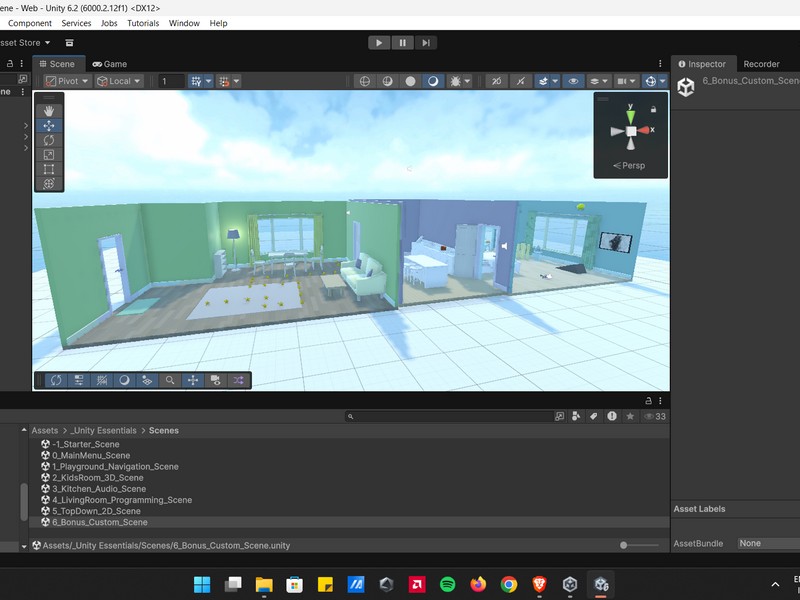Open the Tutorials menu
The image size is (800, 600).
(143, 23)
